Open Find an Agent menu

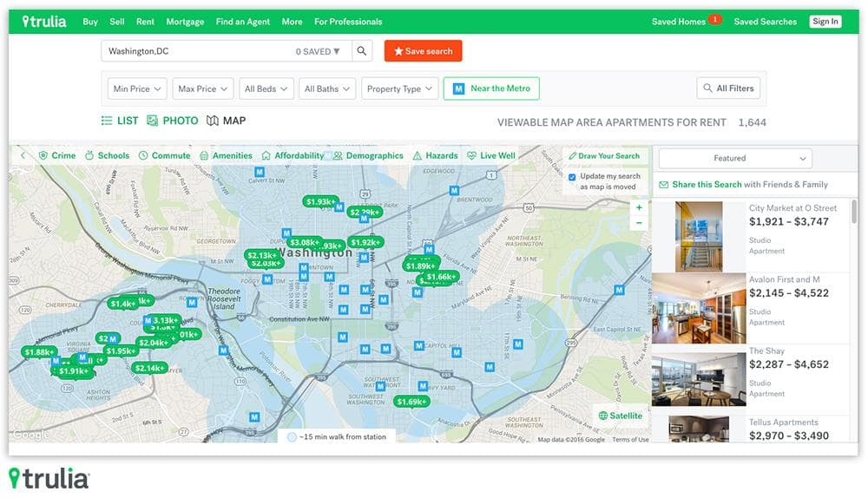(x=242, y=22)
